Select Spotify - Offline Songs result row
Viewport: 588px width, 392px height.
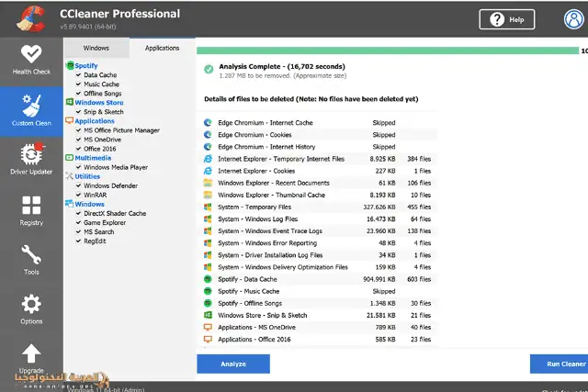pos(317,303)
